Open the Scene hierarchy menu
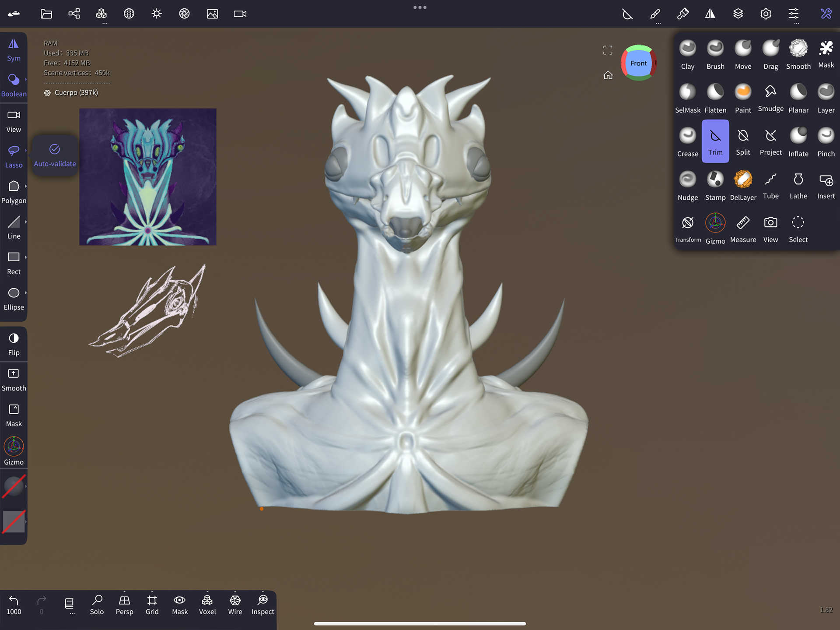Viewport: 840px width, 630px height. tap(74, 14)
